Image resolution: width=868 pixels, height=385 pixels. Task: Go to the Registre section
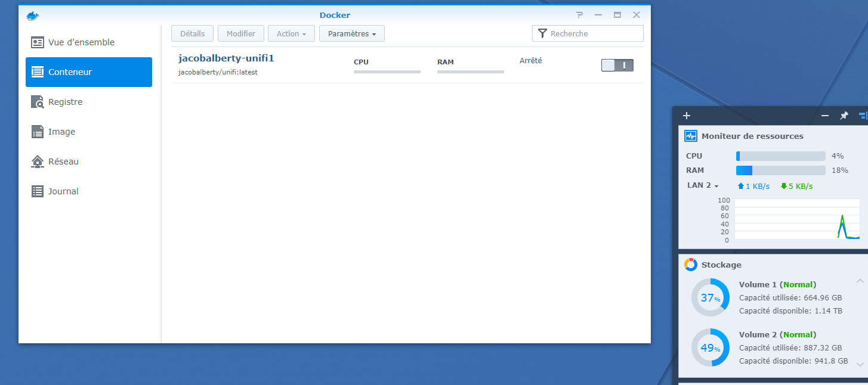click(89, 102)
